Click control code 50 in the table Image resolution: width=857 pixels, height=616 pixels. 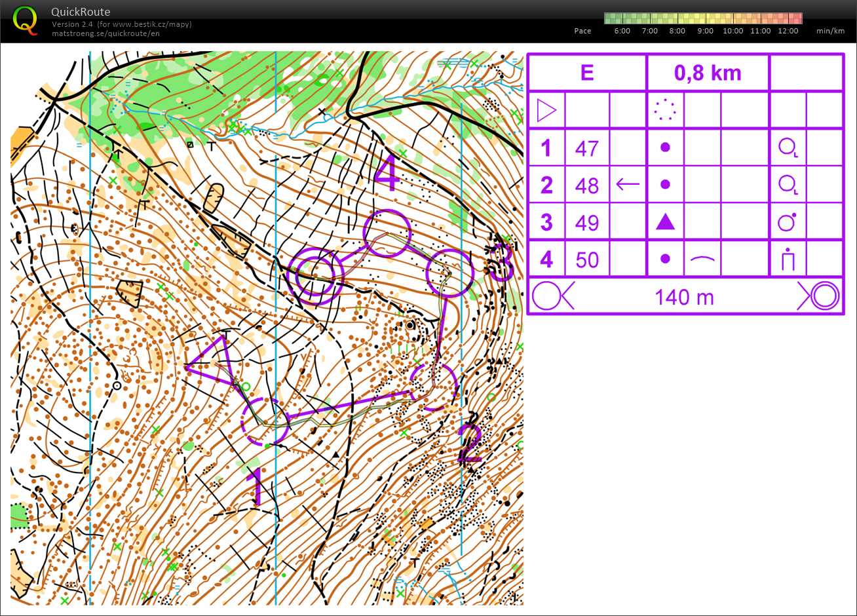[586, 260]
